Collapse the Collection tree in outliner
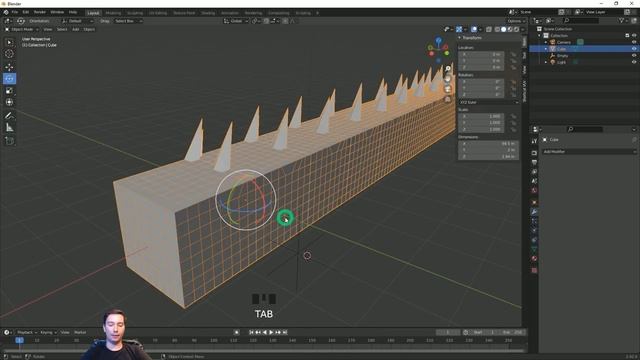Screen dimensions: 640x360 tap(540, 36)
